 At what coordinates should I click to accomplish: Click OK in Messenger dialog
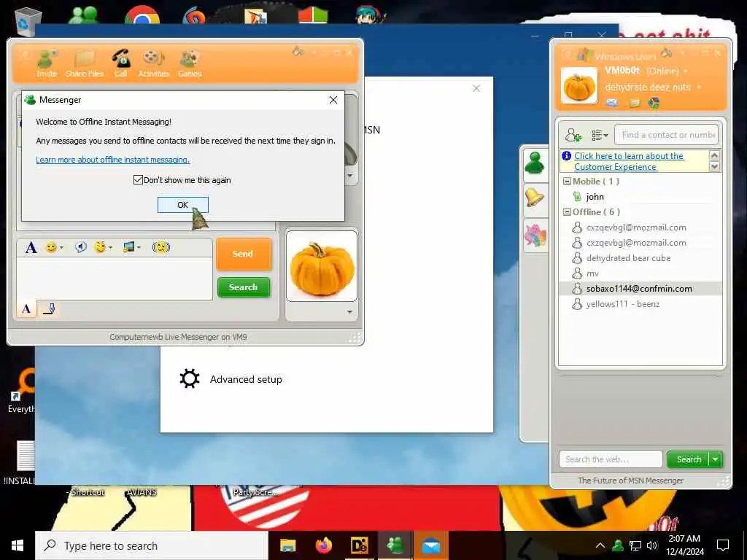[x=183, y=205]
